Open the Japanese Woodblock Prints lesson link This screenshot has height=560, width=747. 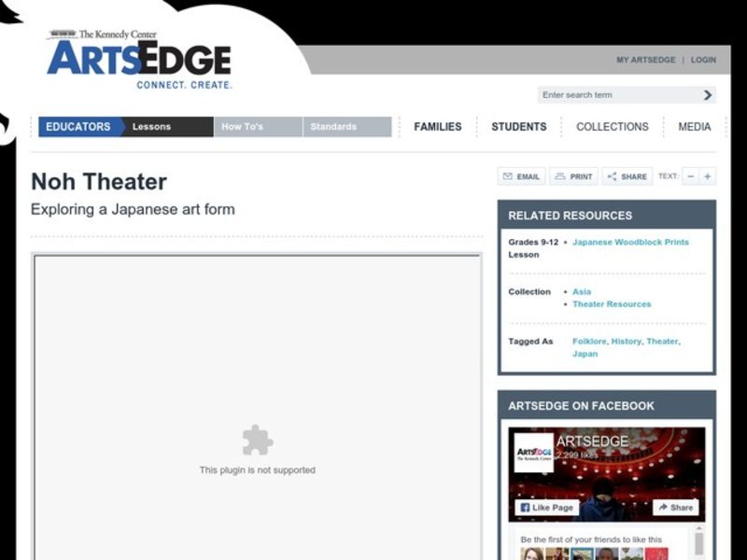tap(630, 242)
